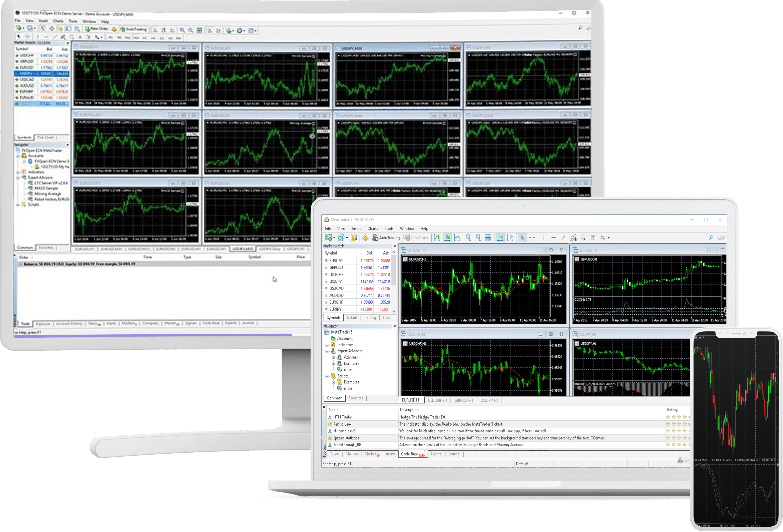The height and width of the screenshot is (532, 783).
Task: Switch to the Code Base toolbox tab
Action: coord(410,454)
